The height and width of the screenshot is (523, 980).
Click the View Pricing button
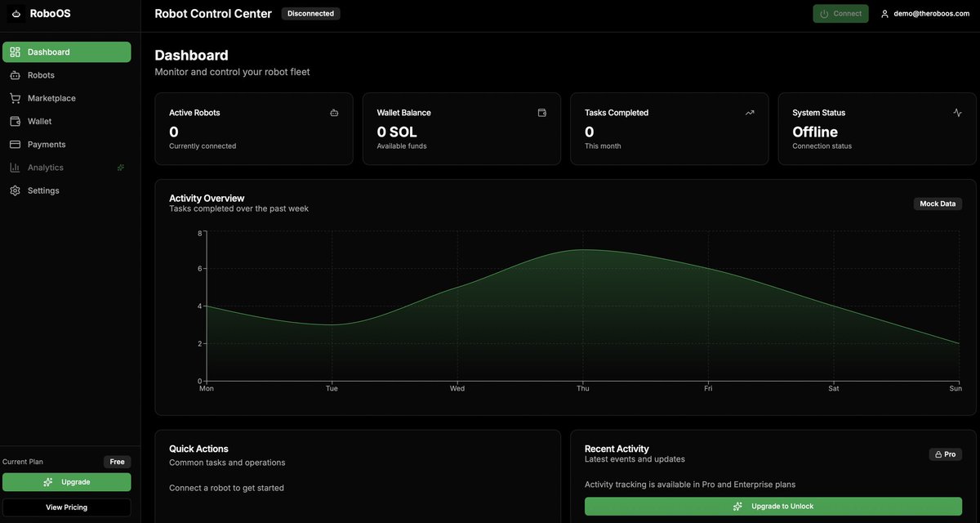pyautogui.click(x=66, y=506)
